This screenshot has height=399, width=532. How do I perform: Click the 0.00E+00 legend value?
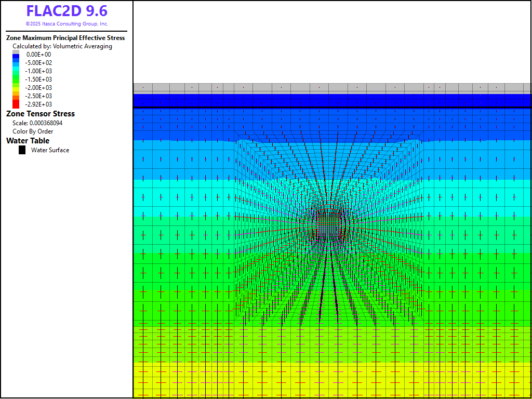click(38, 55)
